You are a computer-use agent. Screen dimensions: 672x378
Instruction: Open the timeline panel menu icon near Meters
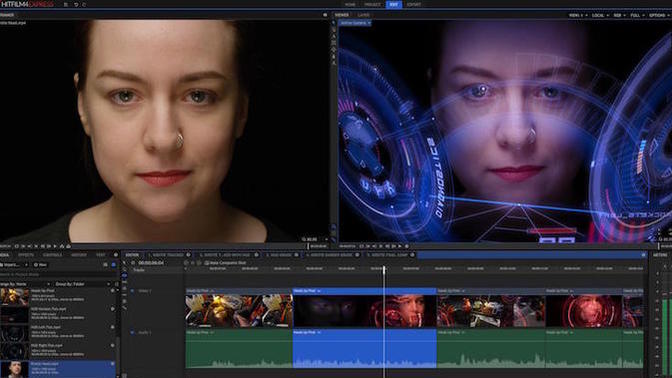click(643, 255)
